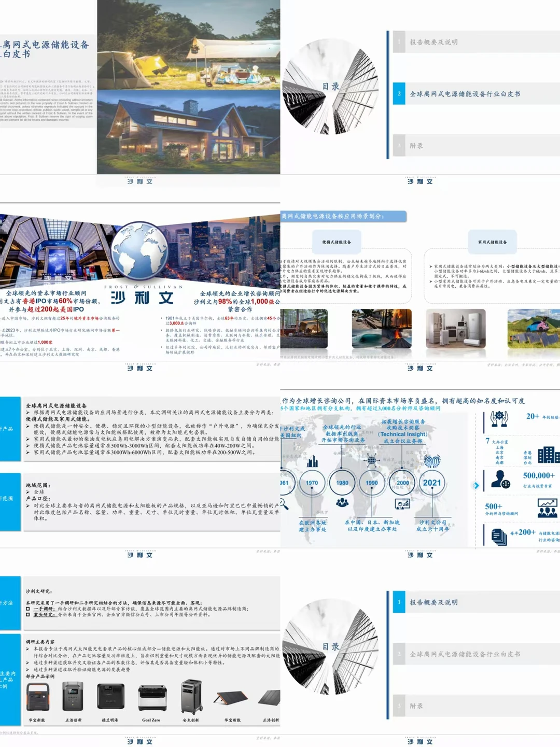The image size is (560, 747).
Task: Click the globe image on the Sullivan intro slide
Action: (140, 250)
